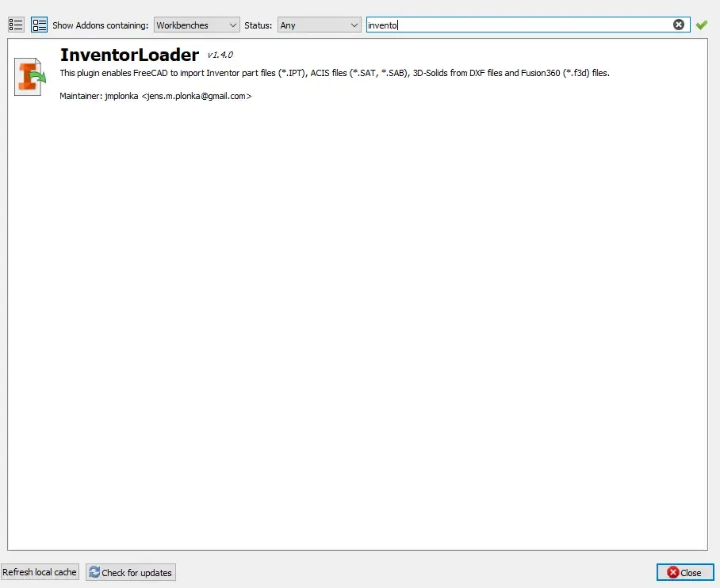Switch to compact list view icon
This screenshot has height=588, width=720.
16,25
